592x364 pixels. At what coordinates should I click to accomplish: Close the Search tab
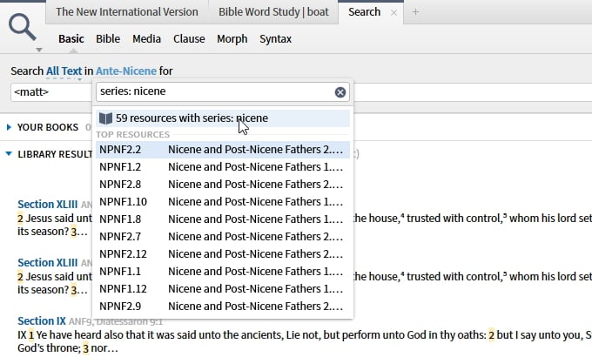pos(394,13)
